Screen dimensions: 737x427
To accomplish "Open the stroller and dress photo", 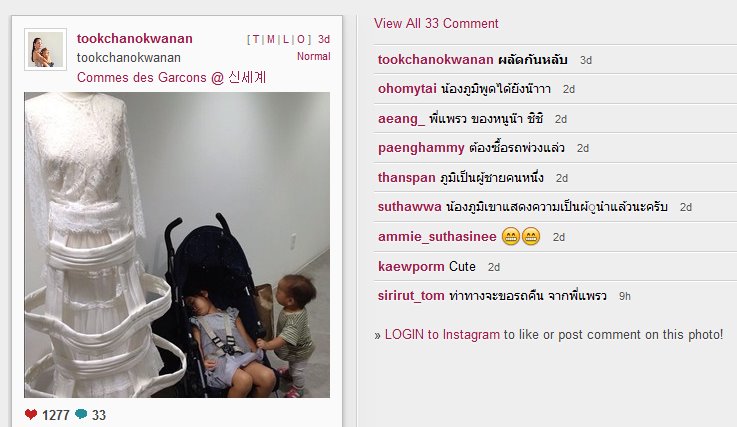I will 177,245.
